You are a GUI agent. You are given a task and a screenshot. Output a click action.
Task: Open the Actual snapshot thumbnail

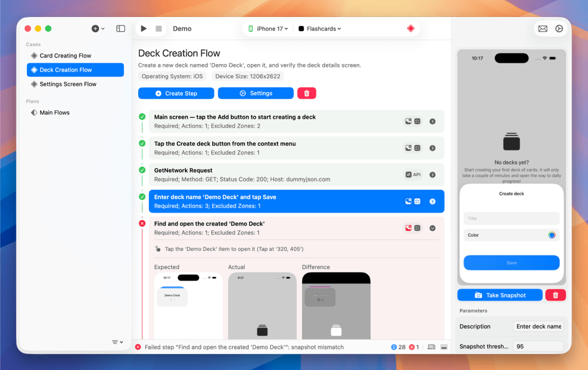click(262, 305)
